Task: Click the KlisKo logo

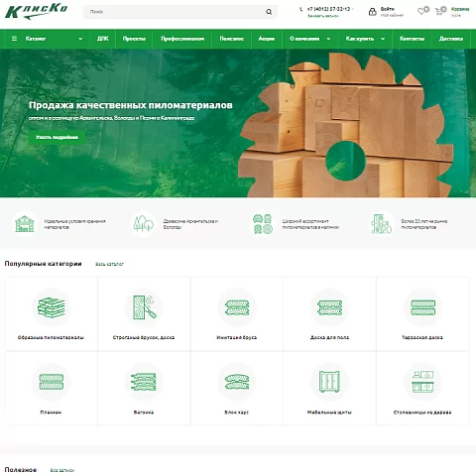Action: (x=36, y=12)
